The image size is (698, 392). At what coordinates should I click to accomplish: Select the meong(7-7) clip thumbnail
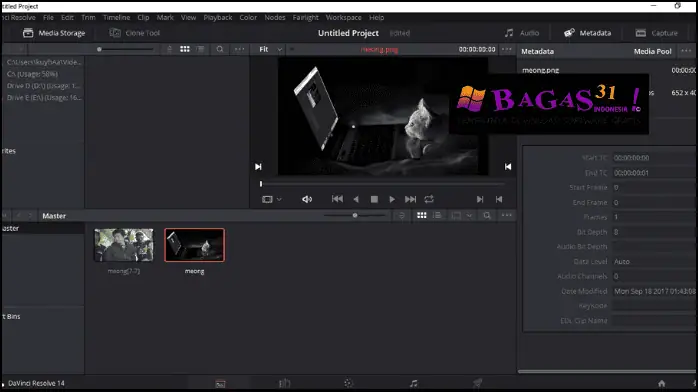click(x=124, y=245)
